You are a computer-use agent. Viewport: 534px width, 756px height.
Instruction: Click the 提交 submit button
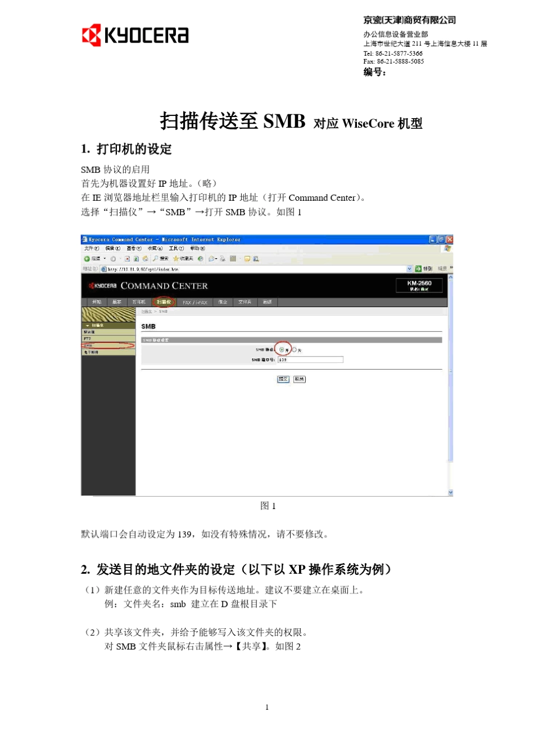tap(283, 379)
